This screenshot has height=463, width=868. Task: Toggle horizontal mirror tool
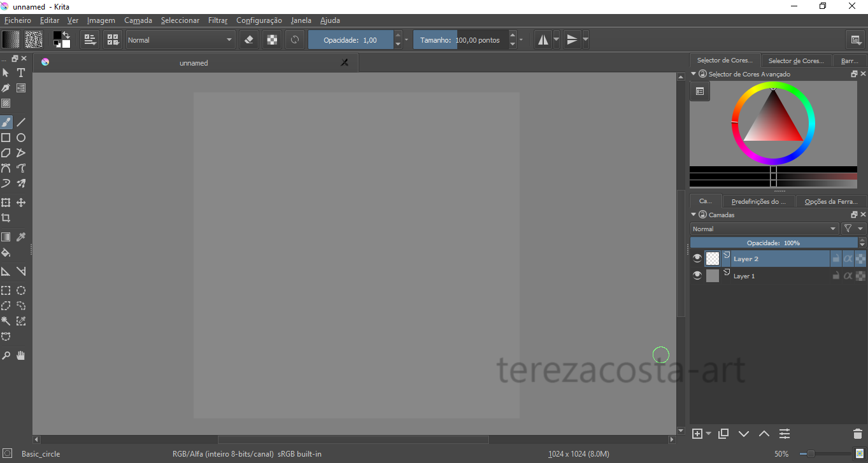coord(543,39)
